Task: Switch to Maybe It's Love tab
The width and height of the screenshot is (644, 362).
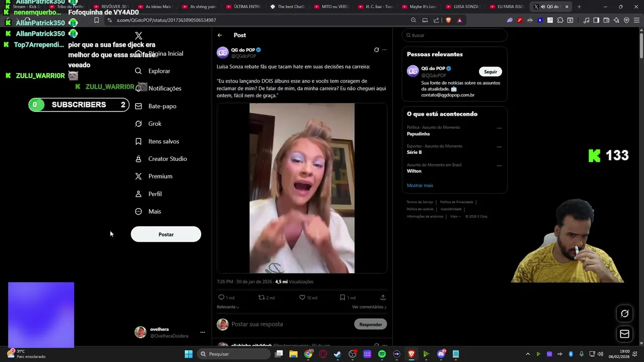Action: pyautogui.click(x=419, y=7)
